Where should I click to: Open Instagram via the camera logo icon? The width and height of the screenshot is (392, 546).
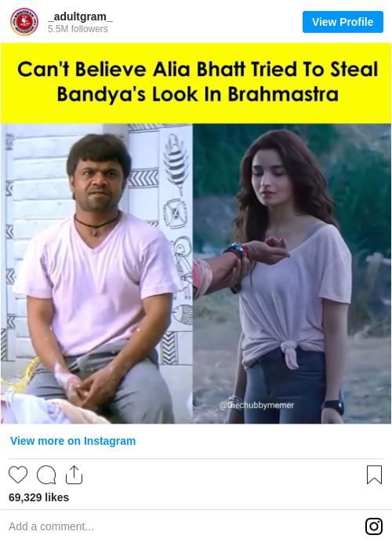click(x=374, y=526)
